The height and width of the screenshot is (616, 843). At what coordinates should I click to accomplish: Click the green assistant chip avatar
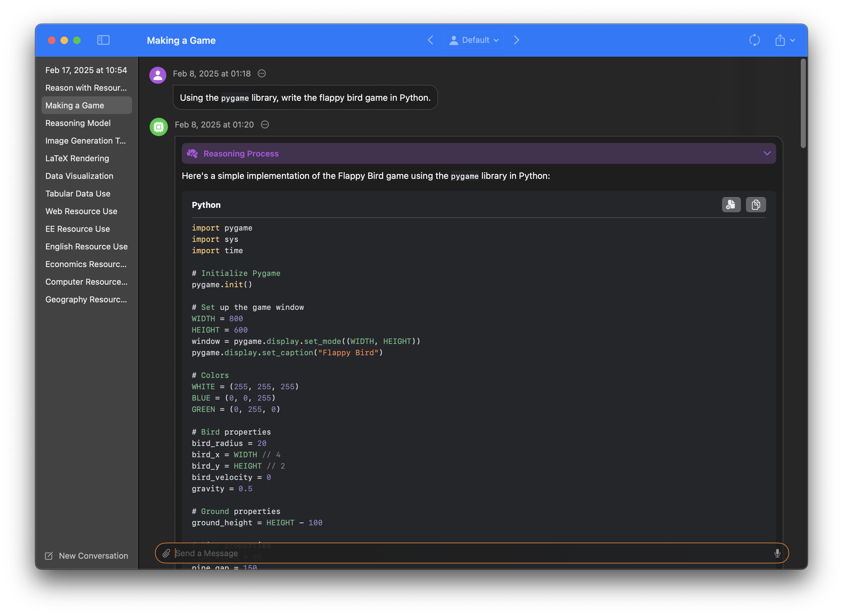pyautogui.click(x=158, y=127)
